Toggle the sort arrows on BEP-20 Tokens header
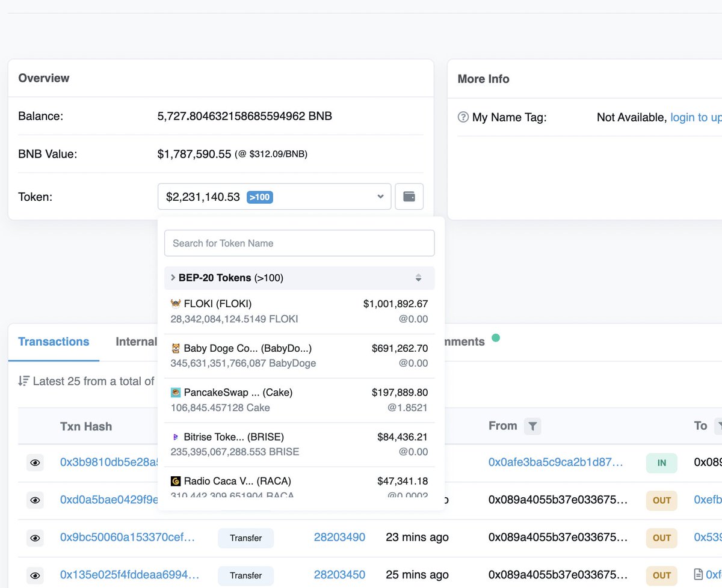 point(419,278)
